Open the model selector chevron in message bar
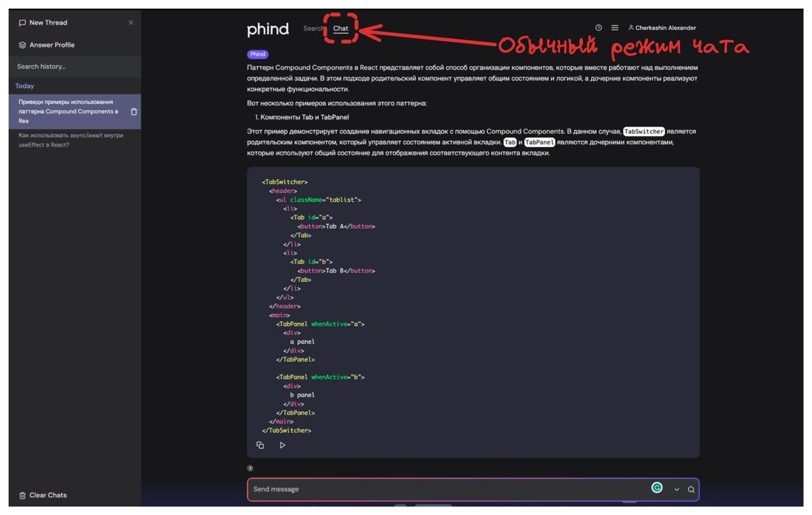This screenshot has height=515, width=812. pyautogui.click(x=676, y=489)
